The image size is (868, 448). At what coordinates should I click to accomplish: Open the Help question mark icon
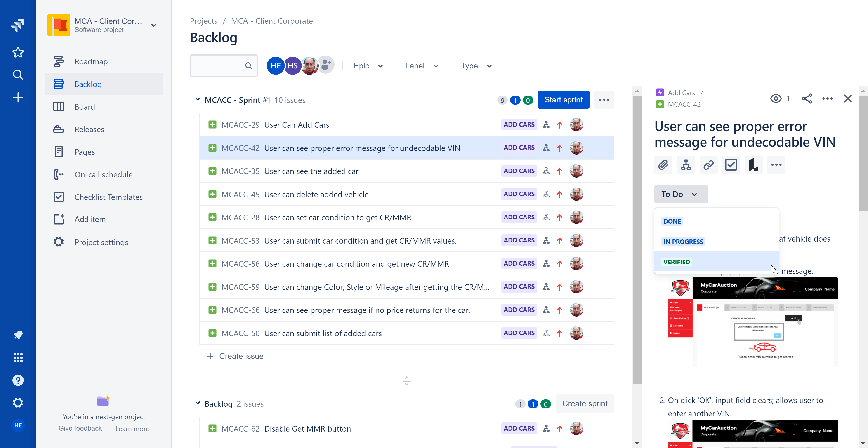[18, 380]
